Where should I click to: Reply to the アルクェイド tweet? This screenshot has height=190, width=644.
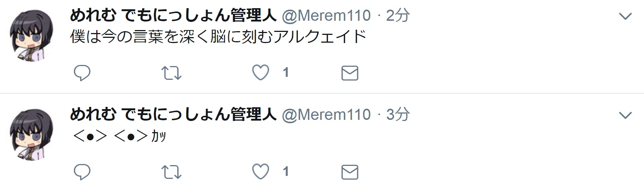pyautogui.click(x=82, y=73)
